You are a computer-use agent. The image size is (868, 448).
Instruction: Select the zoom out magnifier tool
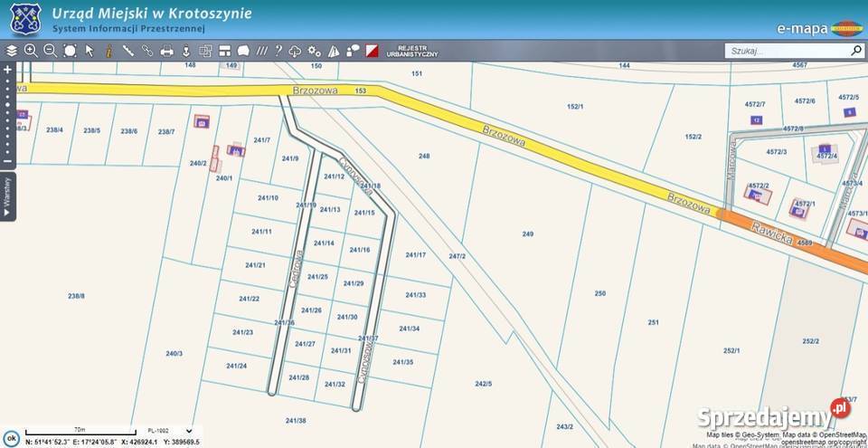[x=50, y=51]
